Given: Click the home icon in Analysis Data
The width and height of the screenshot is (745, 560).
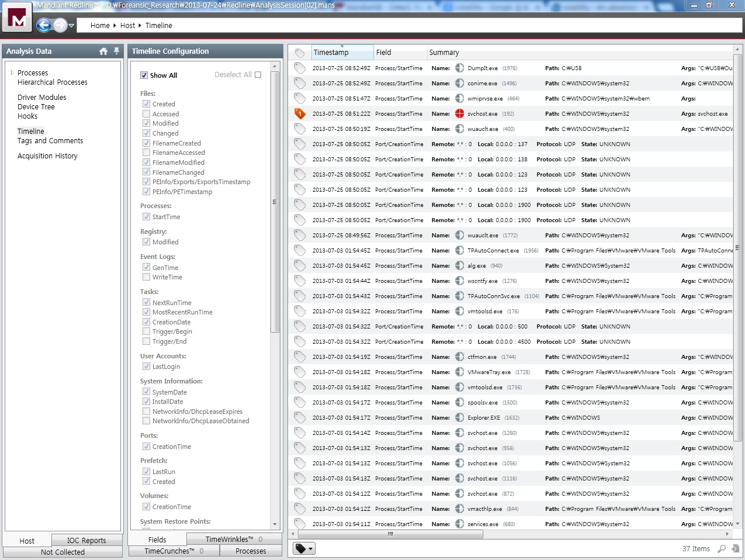Looking at the screenshot, I should pyautogui.click(x=103, y=51).
